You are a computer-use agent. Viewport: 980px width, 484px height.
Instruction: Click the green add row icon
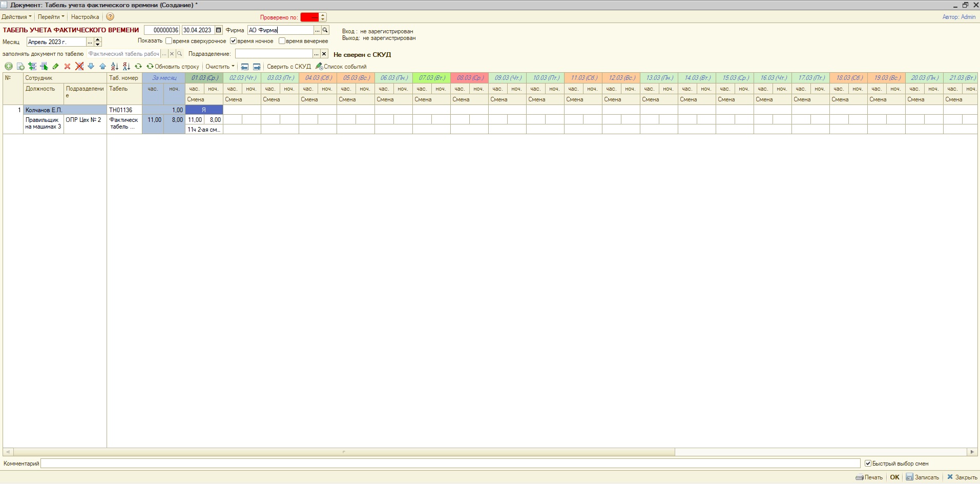point(9,67)
